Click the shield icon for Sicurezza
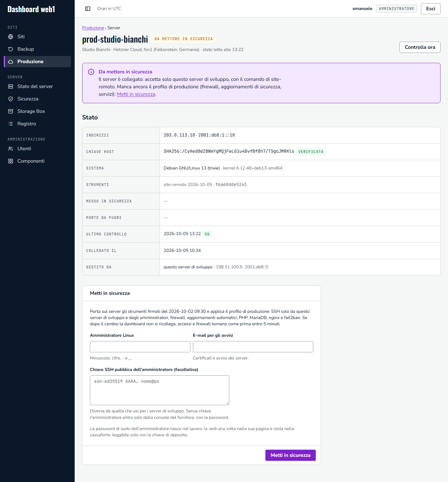Image resolution: width=448 pixels, height=482 pixels. [x=11, y=99]
